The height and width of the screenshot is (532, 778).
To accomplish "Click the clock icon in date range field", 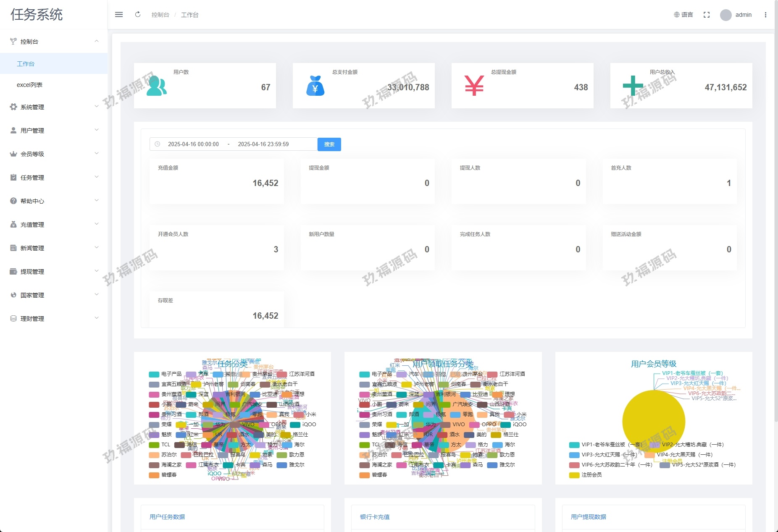I will [158, 144].
